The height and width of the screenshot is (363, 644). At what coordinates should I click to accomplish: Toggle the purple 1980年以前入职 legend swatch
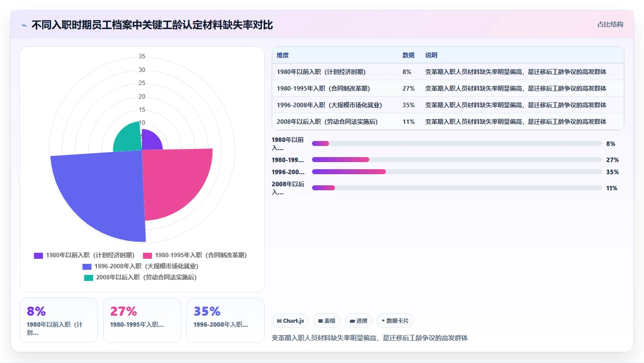click(x=38, y=255)
